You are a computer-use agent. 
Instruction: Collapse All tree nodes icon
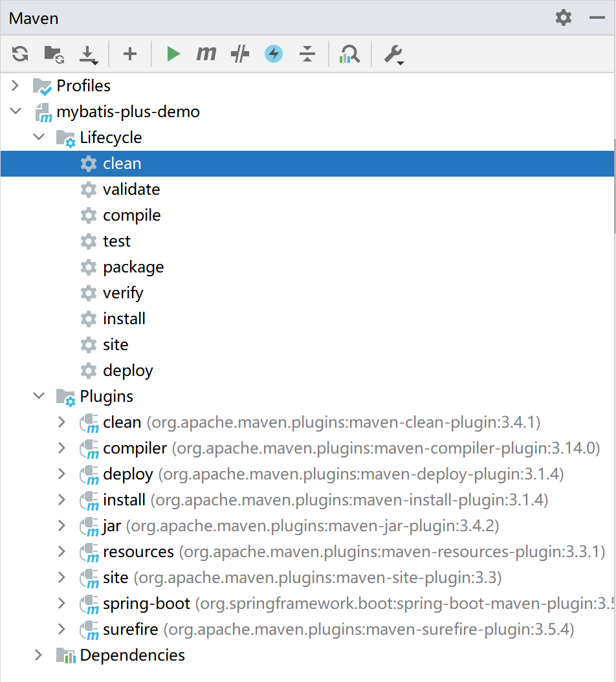click(307, 54)
